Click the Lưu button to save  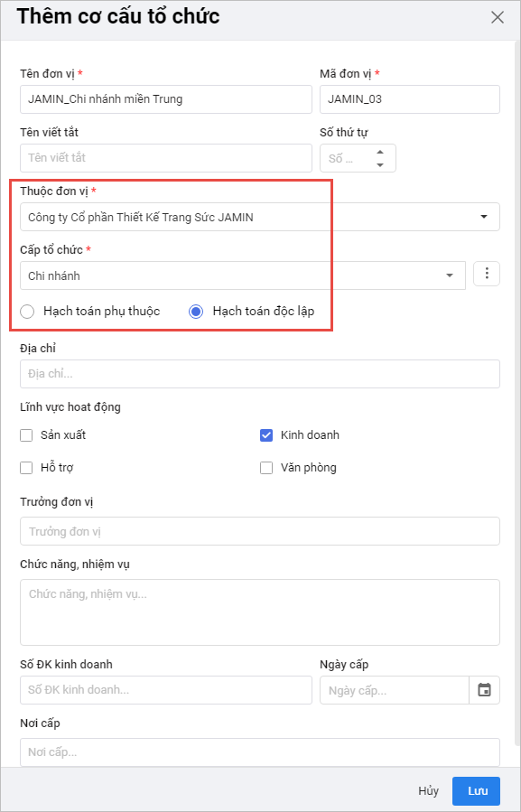476,790
